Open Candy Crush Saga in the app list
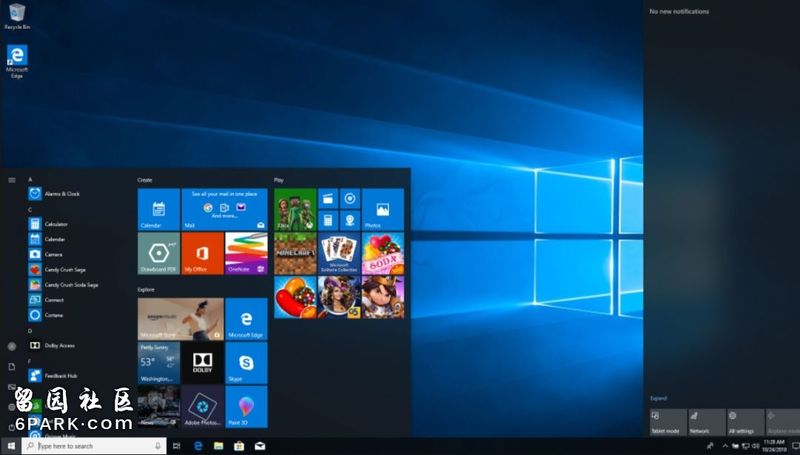This screenshot has height=455, width=800. pos(57,269)
